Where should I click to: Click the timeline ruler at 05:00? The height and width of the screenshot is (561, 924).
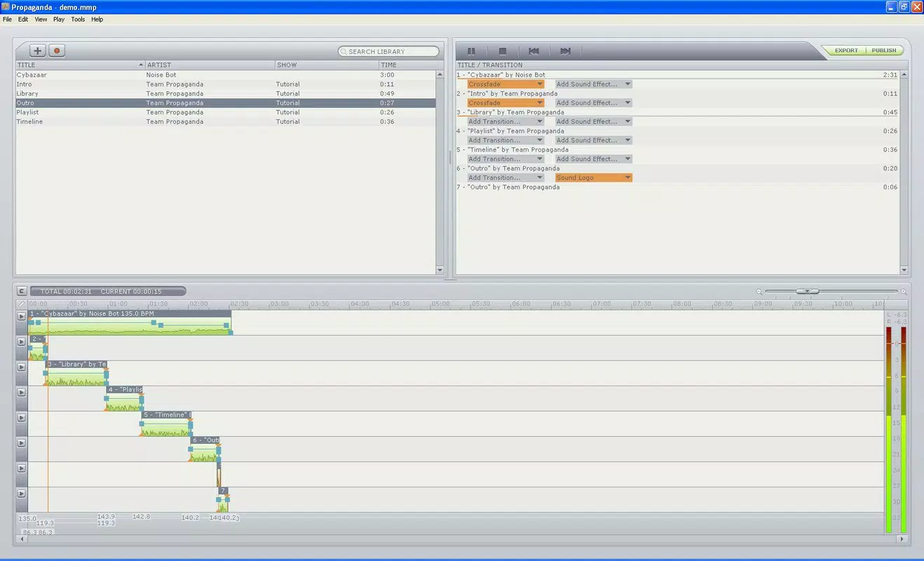pos(440,304)
